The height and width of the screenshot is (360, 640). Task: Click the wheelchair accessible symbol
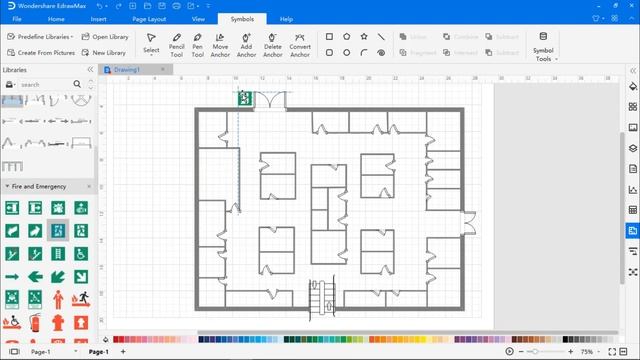pos(81,254)
